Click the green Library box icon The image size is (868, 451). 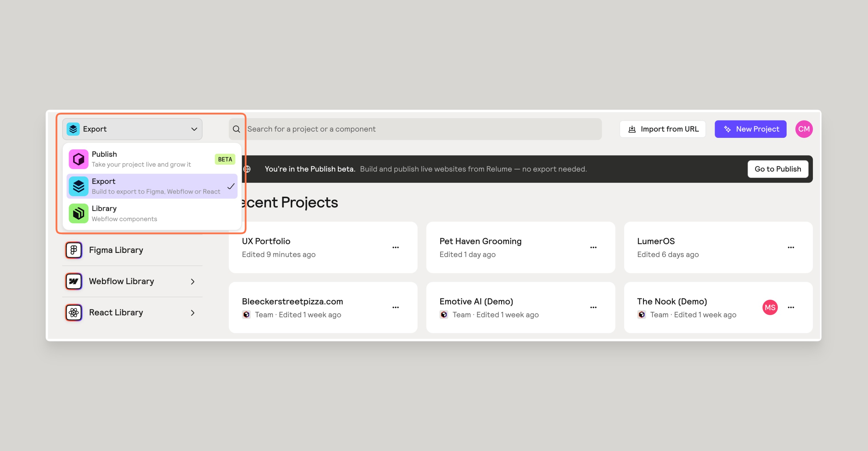click(x=79, y=214)
